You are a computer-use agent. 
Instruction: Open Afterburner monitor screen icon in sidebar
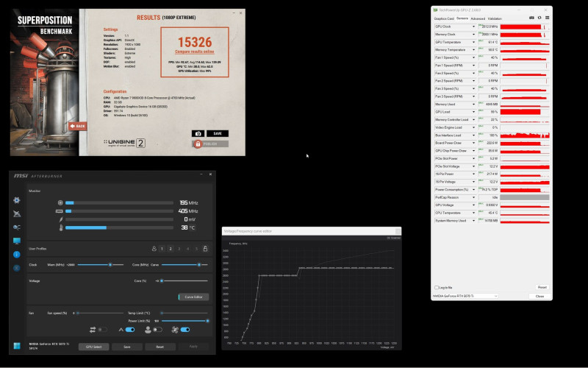tap(16, 241)
